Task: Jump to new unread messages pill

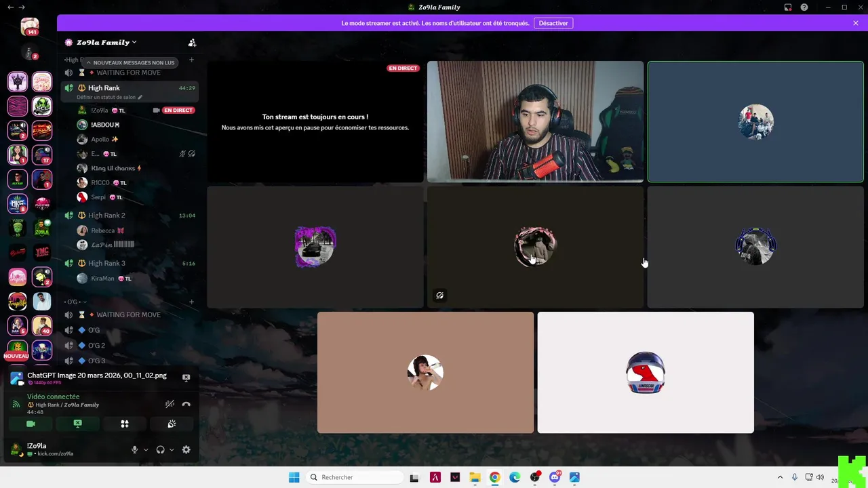Action: (130, 62)
